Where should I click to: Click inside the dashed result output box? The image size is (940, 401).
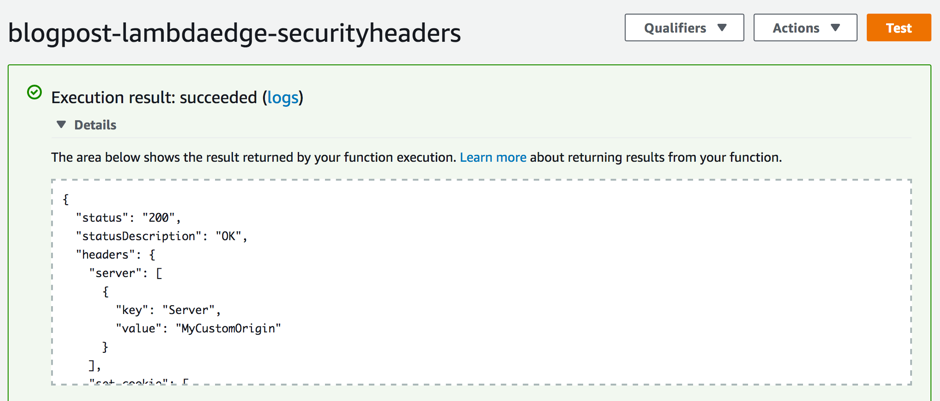click(481, 282)
